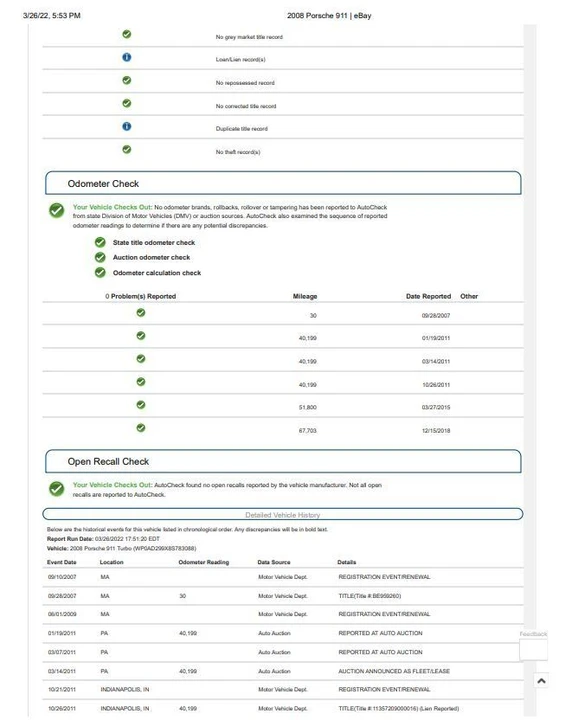Click the Other column header
The image size is (572, 720).
pyautogui.click(x=469, y=296)
